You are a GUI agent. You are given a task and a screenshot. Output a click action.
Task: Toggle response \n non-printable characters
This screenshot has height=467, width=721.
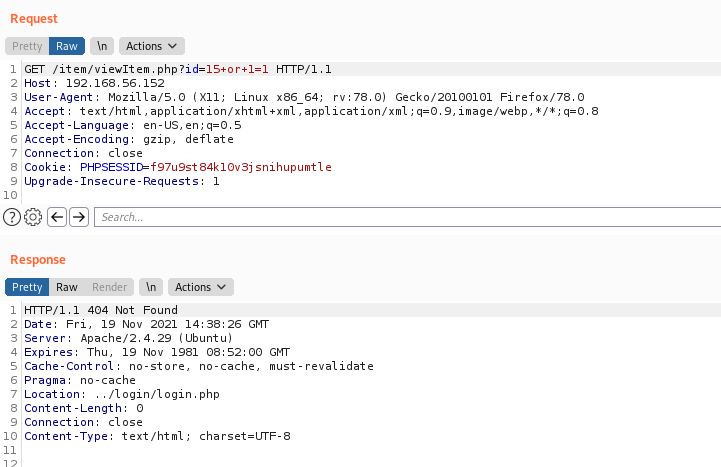tap(151, 287)
